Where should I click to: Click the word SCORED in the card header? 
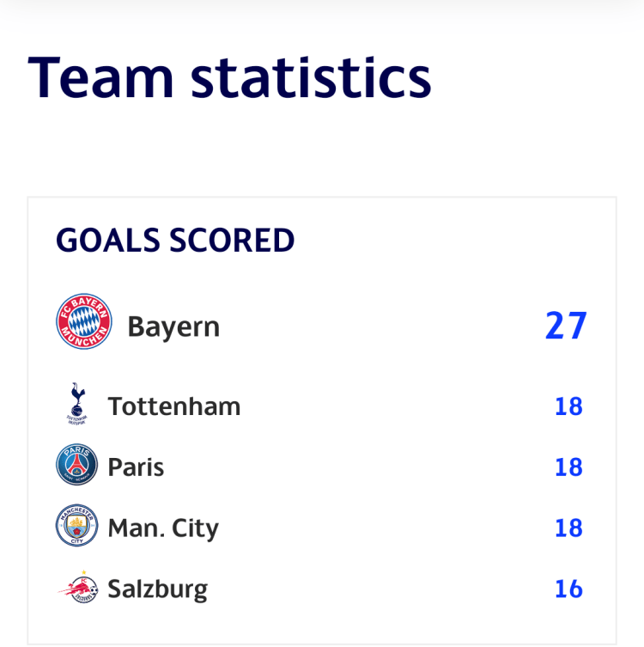click(x=232, y=241)
